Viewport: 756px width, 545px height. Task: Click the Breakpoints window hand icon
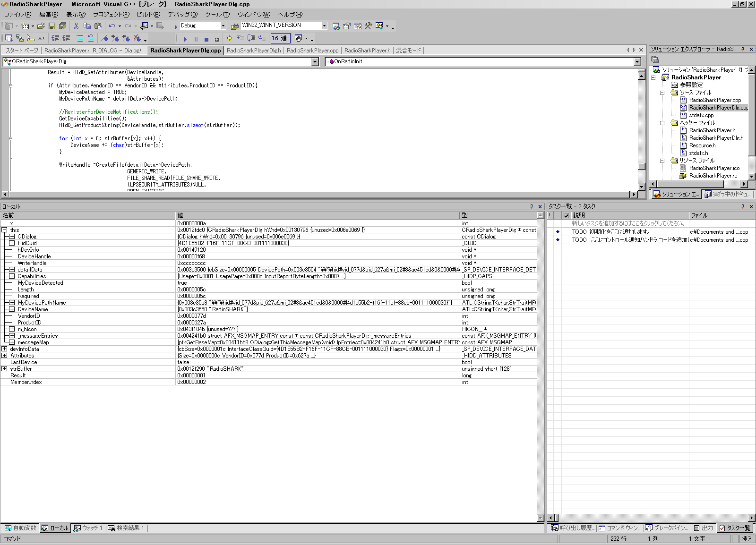(299, 38)
